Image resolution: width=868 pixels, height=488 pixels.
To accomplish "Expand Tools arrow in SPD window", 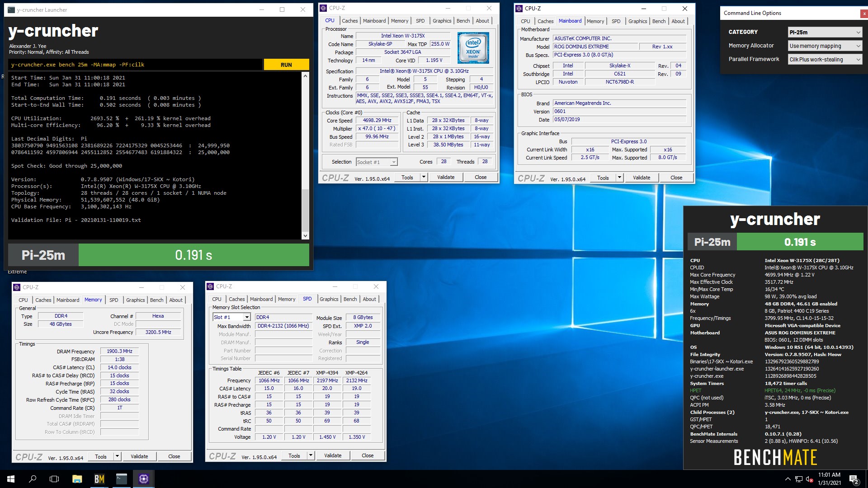I will click(311, 455).
